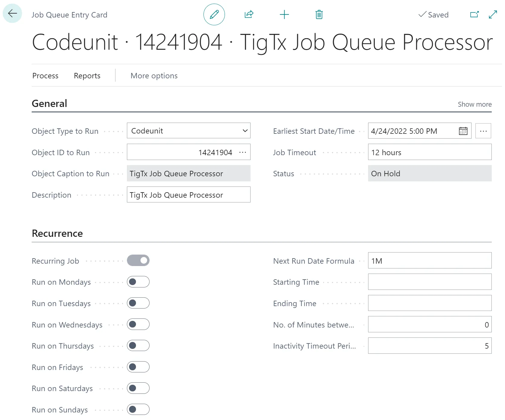Delete the entry with trash icon
Image resolution: width=505 pixels, height=420 pixels.
point(319,14)
